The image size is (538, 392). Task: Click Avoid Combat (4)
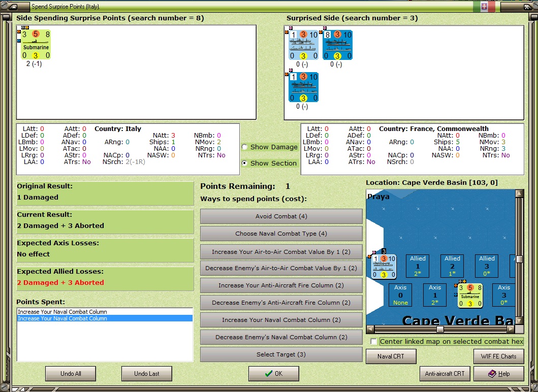click(x=281, y=216)
